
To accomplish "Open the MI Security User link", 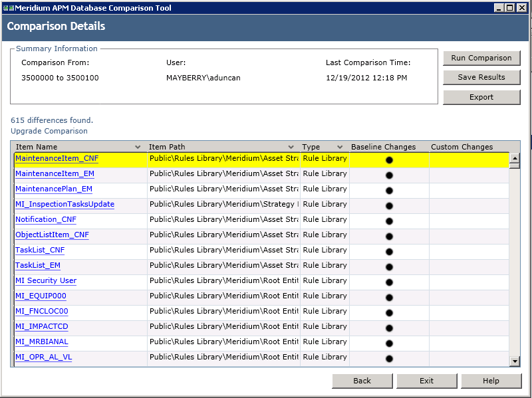I will pos(46,280).
